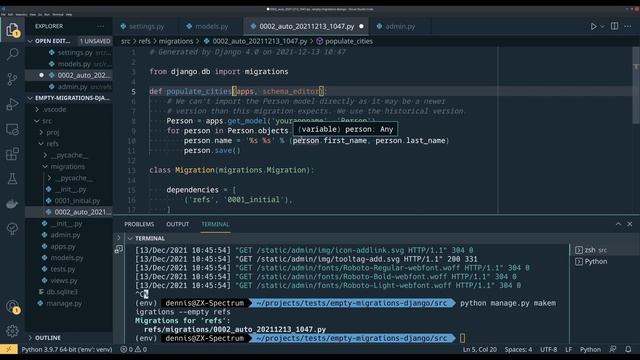
Task: Open 0002_auto_2021 file in explorer tree
Action: tap(69, 212)
